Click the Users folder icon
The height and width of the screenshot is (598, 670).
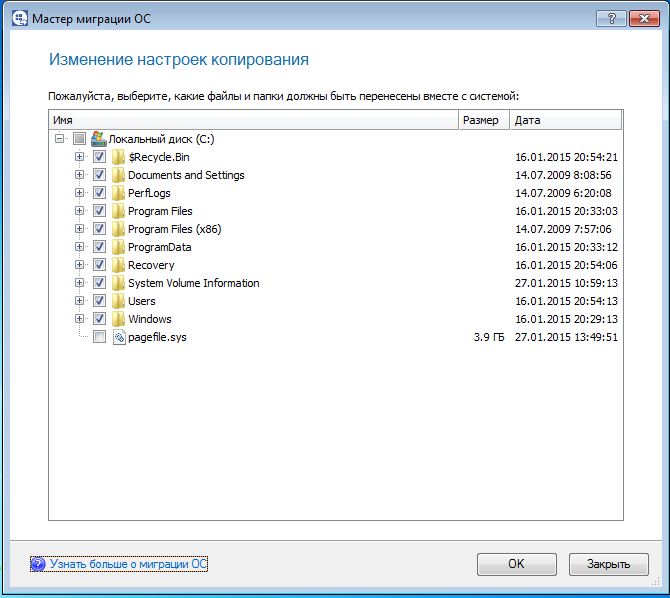click(x=118, y=300)
